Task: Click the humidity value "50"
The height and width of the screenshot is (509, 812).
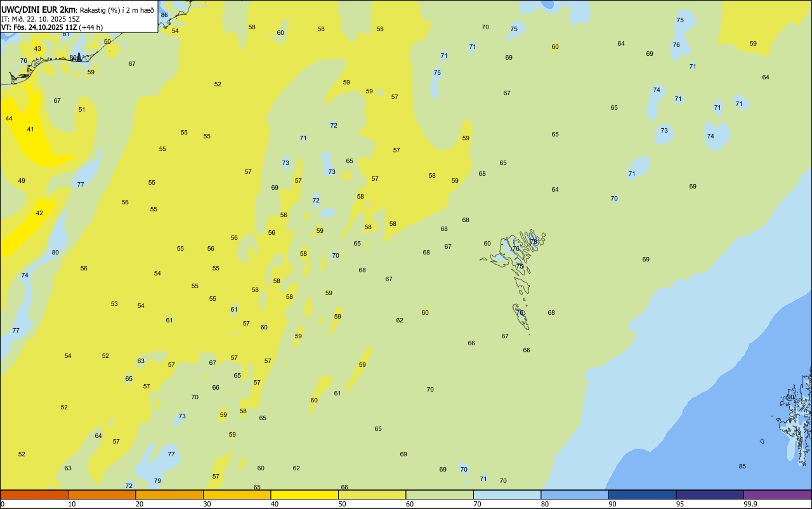Action: [107, 42]
